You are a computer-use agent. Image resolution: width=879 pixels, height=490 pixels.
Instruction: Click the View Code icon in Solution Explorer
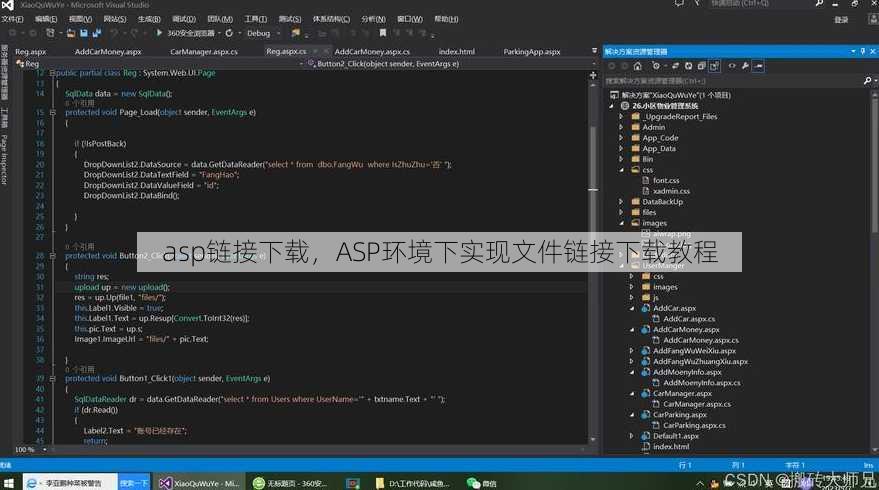732,66
